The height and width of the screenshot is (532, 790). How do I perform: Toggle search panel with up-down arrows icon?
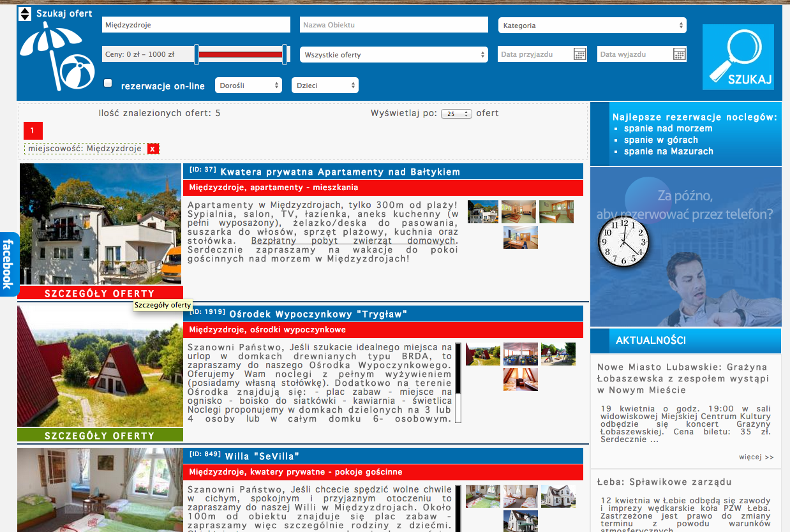tap(25, 14)
